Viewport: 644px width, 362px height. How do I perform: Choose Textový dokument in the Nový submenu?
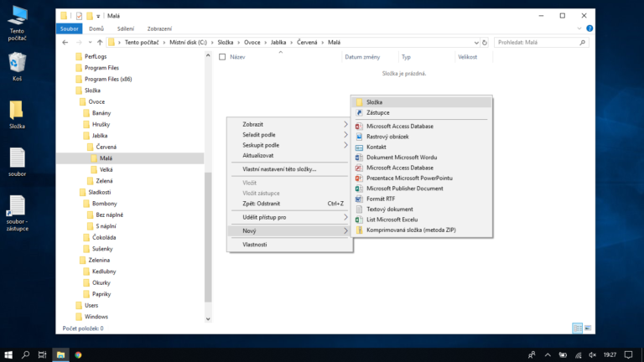[389, 209]
